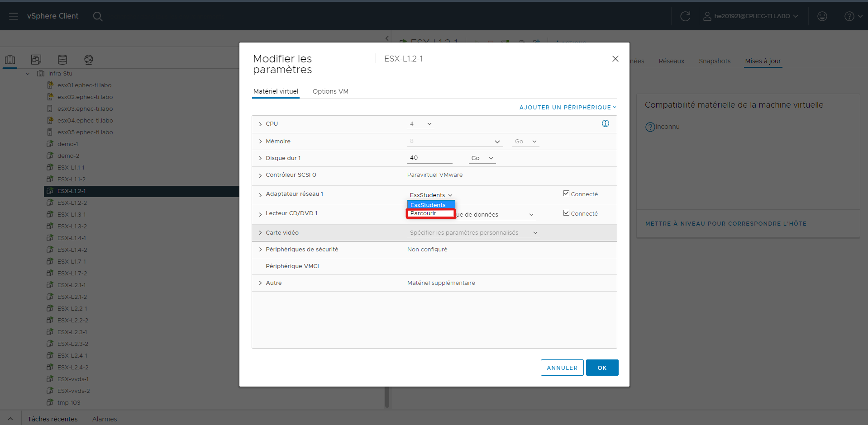This screenshot has height=425, width=868.
Task: Click the esx01.ephec-ti.labo host icon
Action: tap(50, 85)
